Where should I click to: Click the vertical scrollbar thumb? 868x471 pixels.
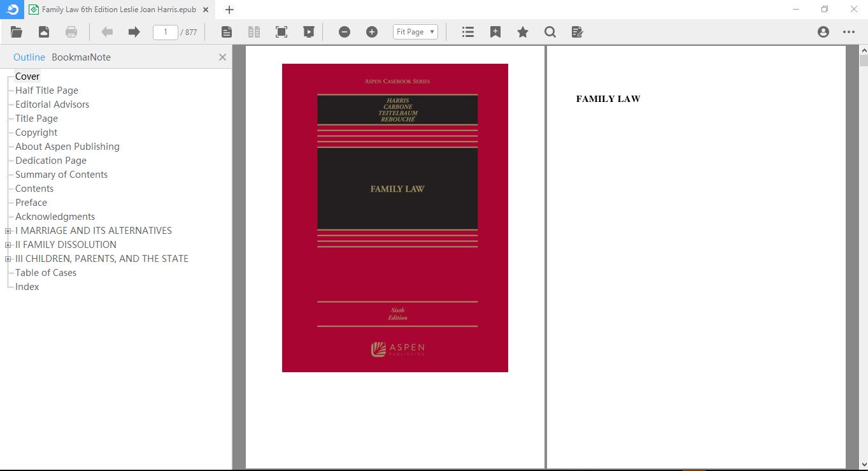864,61
